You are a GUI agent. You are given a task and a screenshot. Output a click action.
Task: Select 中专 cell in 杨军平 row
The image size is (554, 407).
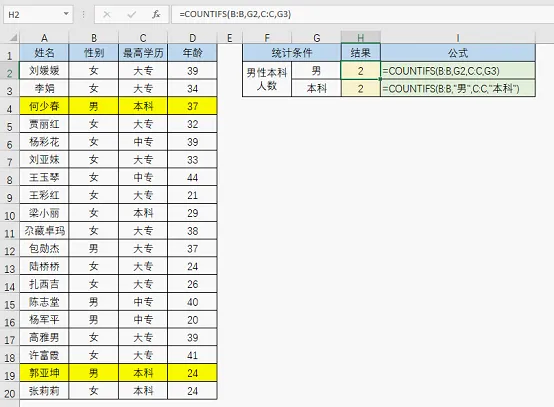point(143,319)
